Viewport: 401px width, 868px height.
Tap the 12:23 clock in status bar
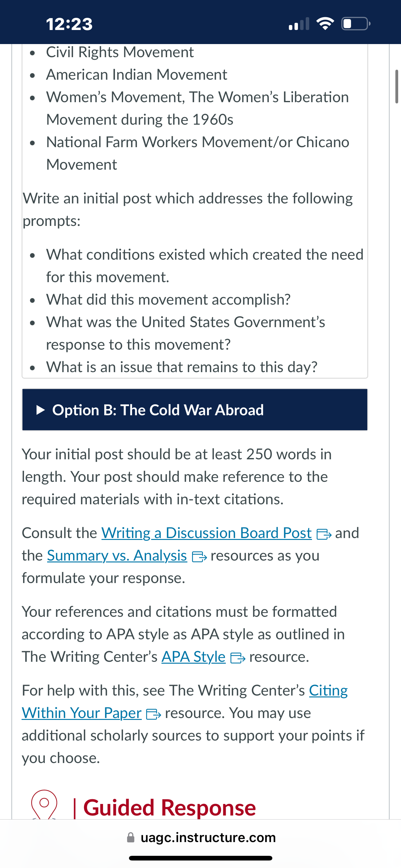(x=69, y=24)
